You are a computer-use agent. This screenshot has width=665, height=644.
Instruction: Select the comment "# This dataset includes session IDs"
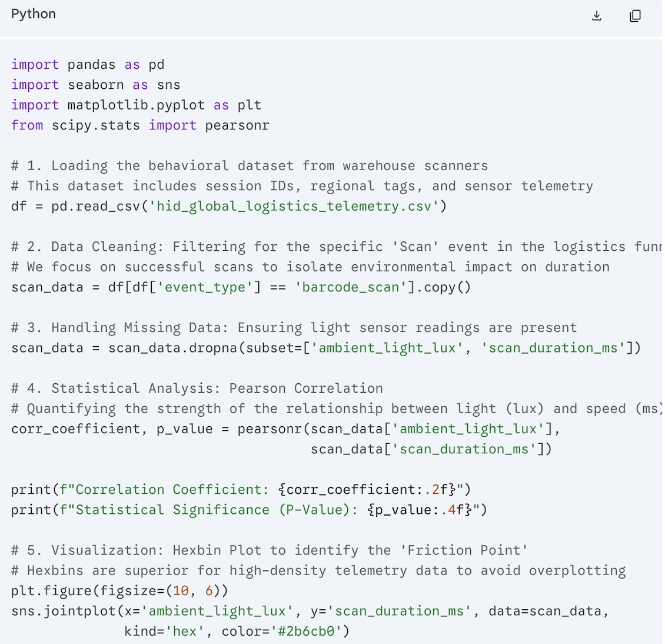click(x=302, y=186)
